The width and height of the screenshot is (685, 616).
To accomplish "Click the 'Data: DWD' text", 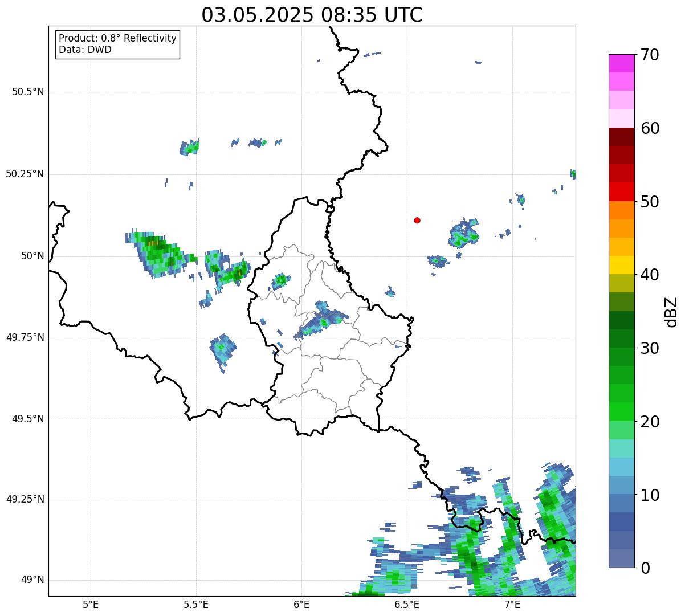I will [85, 50].
